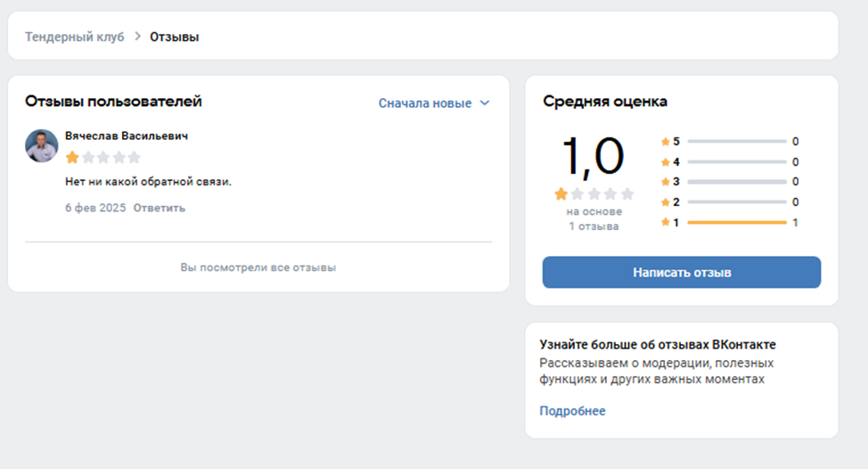Click the orange 1-star rating bar
The width and height of the screenshot is (868, 469).
[737, 222]
